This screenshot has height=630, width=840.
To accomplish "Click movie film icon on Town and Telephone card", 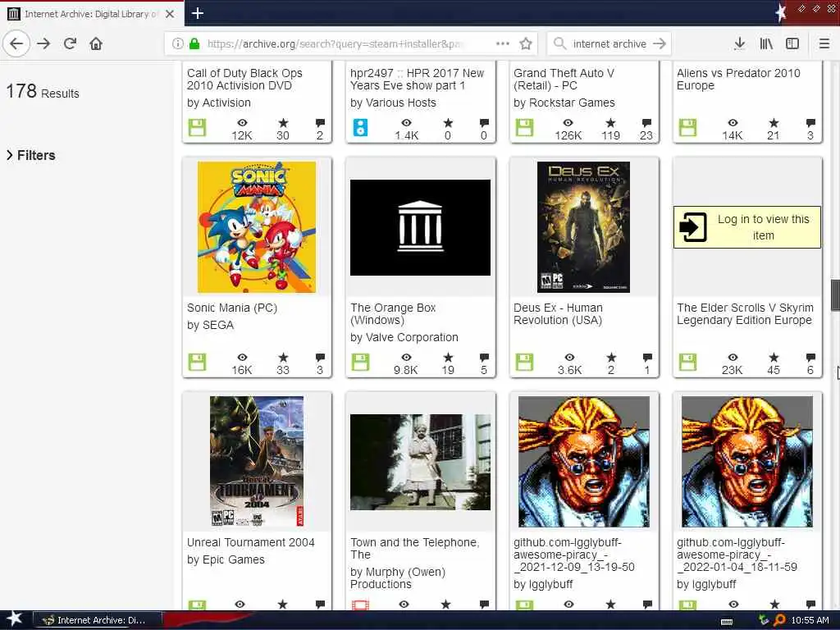I will 360,605.
